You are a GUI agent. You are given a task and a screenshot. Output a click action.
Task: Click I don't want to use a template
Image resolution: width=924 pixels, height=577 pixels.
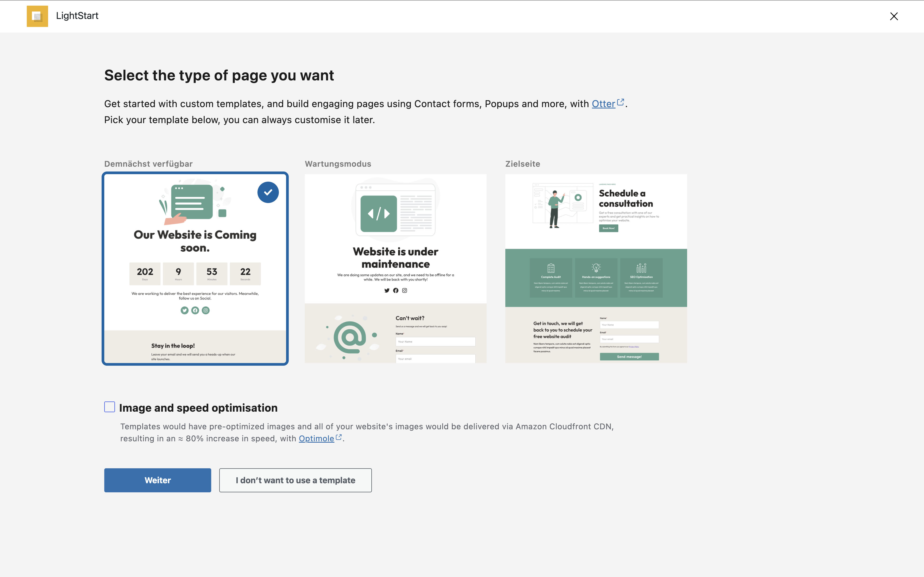(295, 480)
